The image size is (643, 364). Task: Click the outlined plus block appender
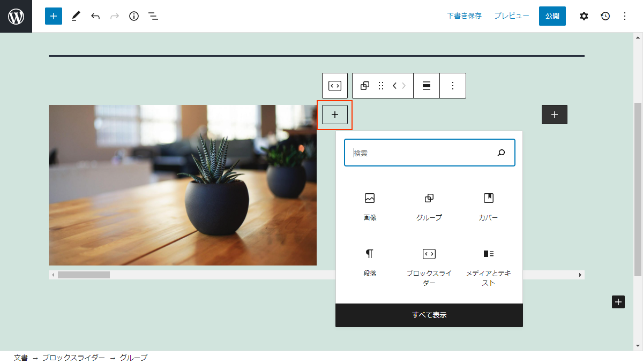coord(335,115)
